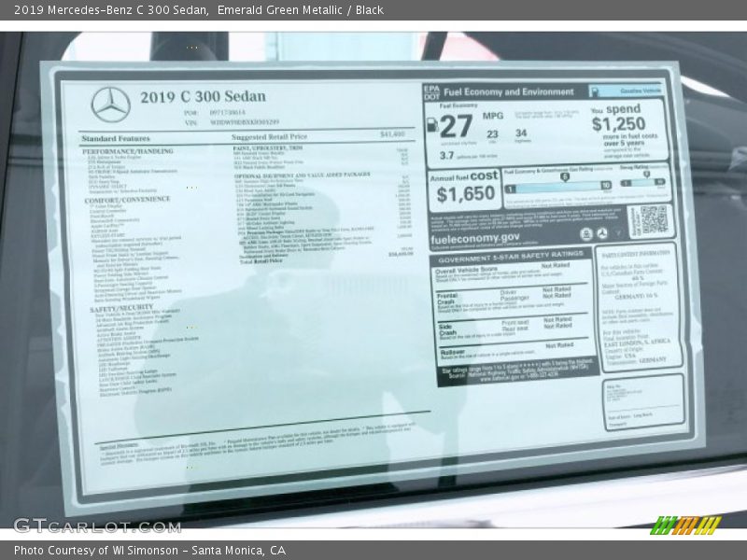This screenshot has width=747, height=560.
Task: Click the 'Side Crash' rating row
Action: coord(512,329)
